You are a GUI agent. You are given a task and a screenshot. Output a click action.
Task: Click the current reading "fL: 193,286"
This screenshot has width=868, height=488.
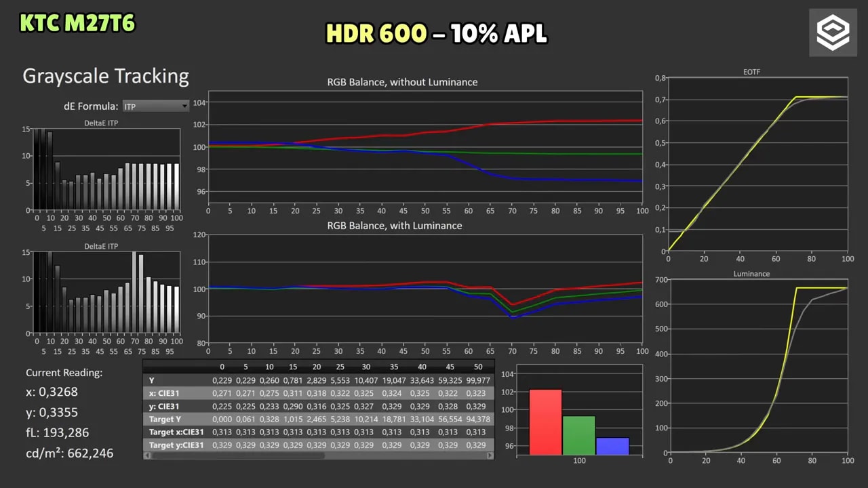[58, 432]
